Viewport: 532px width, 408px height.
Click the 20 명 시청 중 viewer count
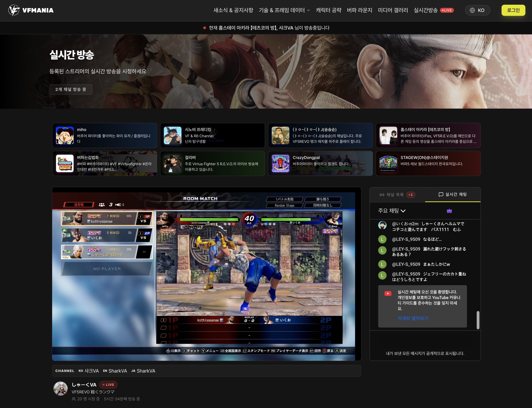tap(86, 399)
